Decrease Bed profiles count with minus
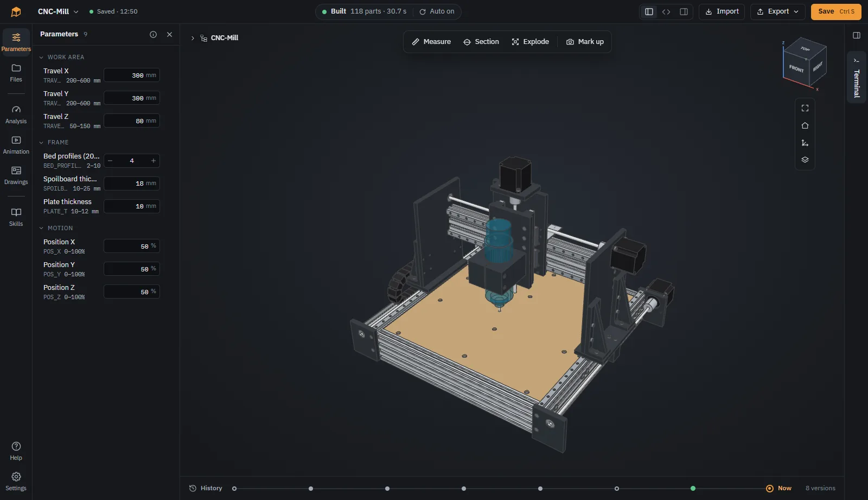868x500 pixels. [x=110, y=161]
